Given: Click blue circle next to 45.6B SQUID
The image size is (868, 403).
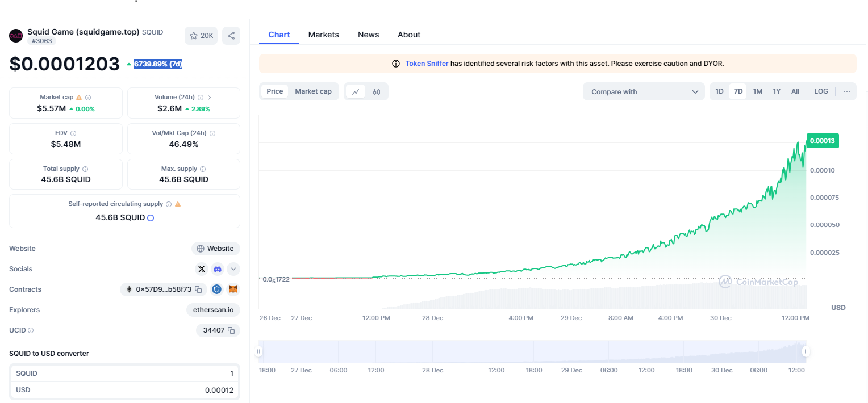Looking at the screenshot, I should [x=151, y=217].
